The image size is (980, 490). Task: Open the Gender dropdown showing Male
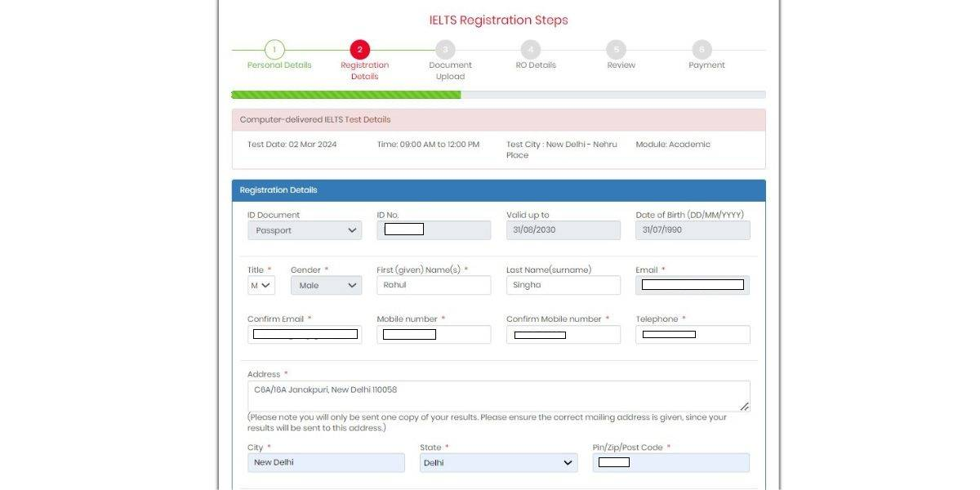(326, 284)
